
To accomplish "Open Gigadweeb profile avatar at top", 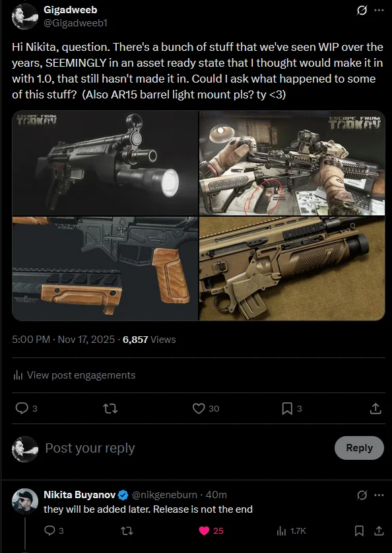I will click(x=24, y=17).
